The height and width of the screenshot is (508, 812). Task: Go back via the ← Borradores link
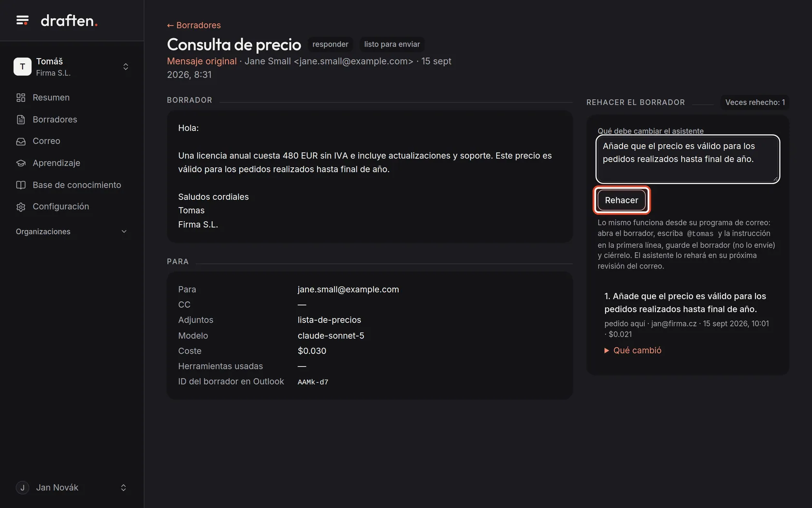(194, 25)
